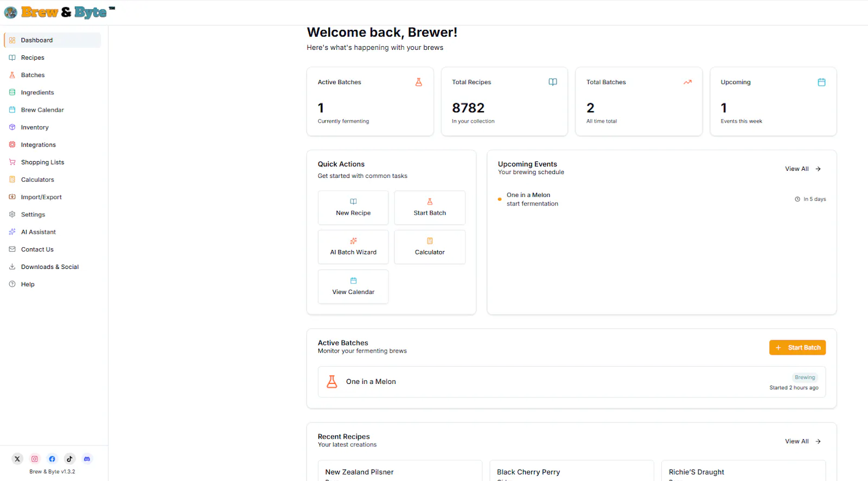This screenshot has height=481, width=868.
Task: Open Ingredients page in sidebar
Action: [53, 92]
